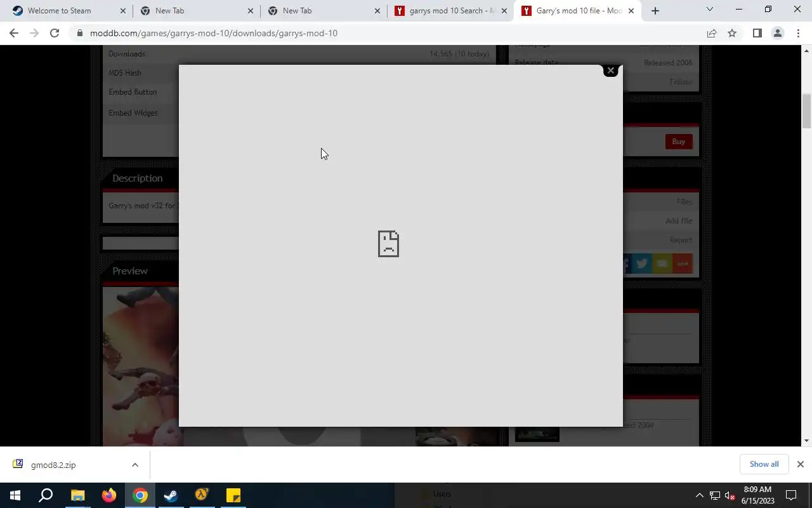Share via email icon

[662, 264]
